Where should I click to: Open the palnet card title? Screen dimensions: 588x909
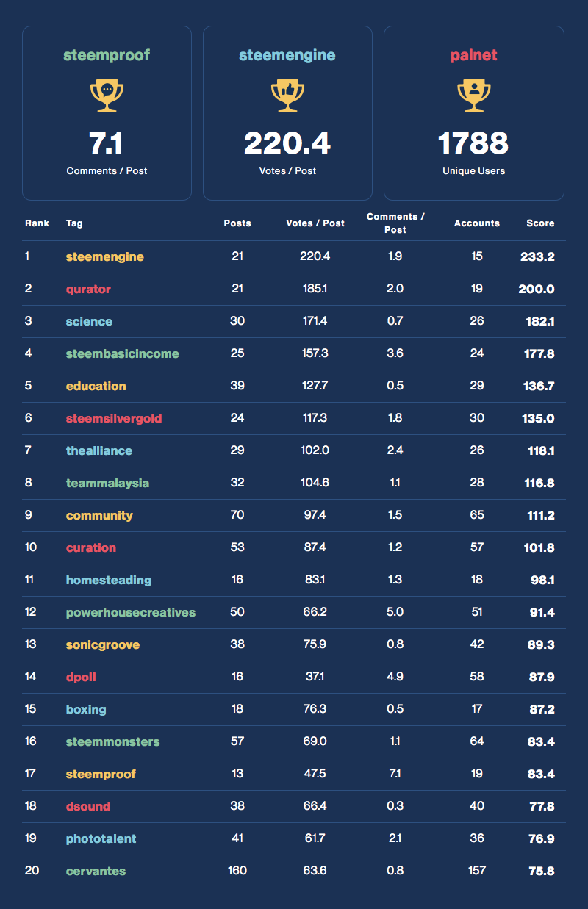(x=474, y=55)
